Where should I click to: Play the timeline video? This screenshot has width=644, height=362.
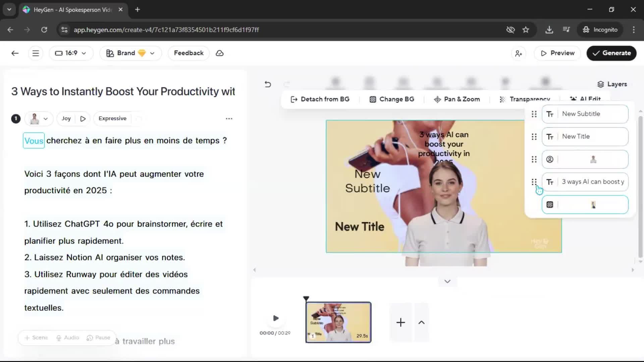pos(276,318)
